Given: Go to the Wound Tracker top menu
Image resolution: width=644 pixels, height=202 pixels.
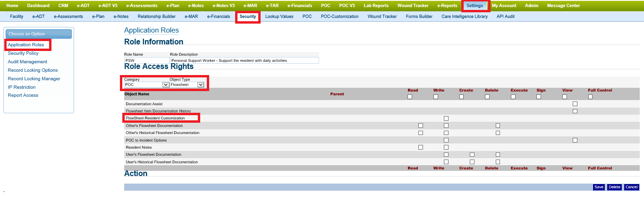Looking at the screenshot, I should coord(412,6).
